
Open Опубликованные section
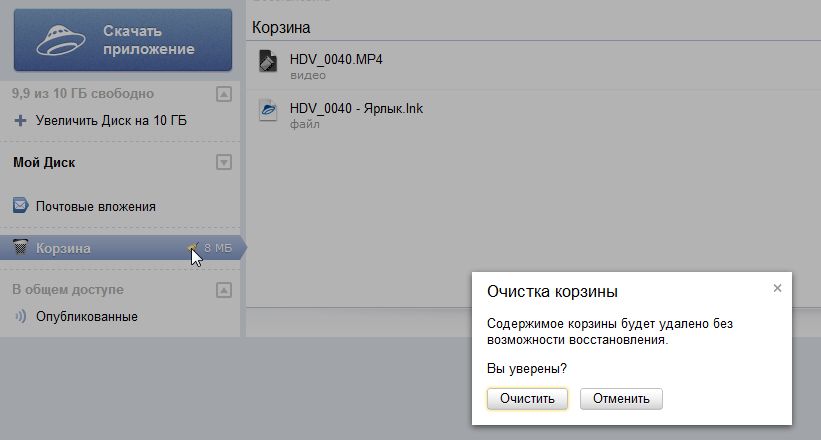click(86, 317)
